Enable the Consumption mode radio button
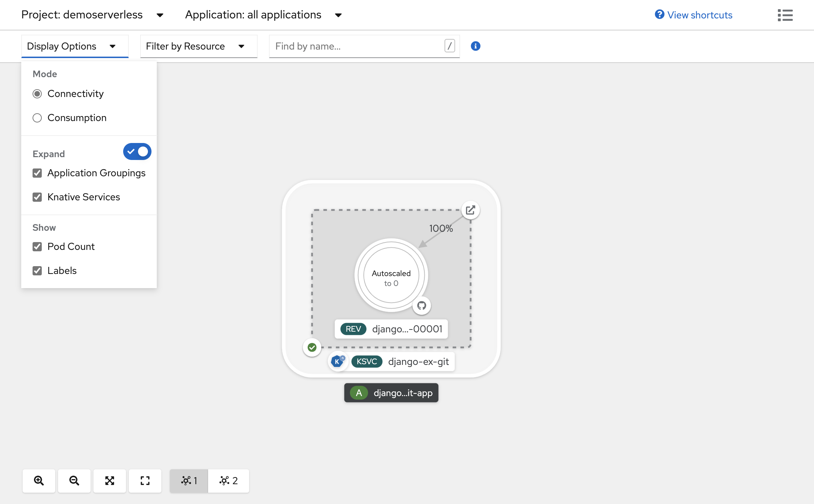The image size is (814, 504). pyautogui.click(x=37, y=118)
